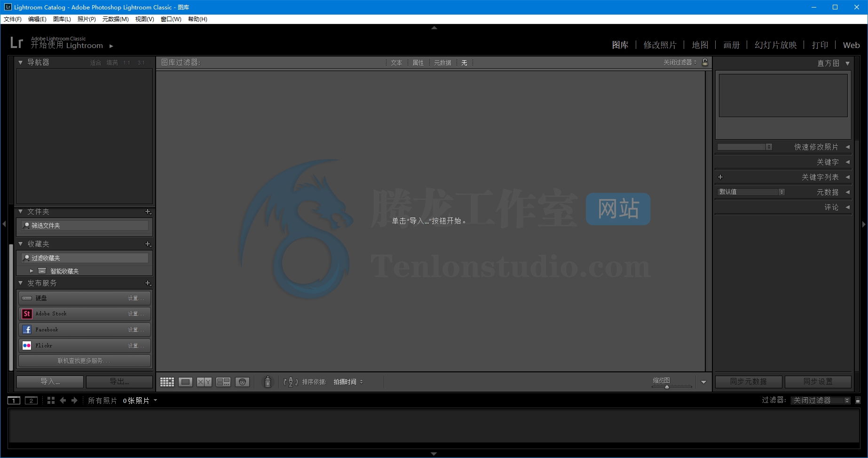Toggle filmstrip filter switch at far right
868x458 pixels.
click(x=858, y=400)
